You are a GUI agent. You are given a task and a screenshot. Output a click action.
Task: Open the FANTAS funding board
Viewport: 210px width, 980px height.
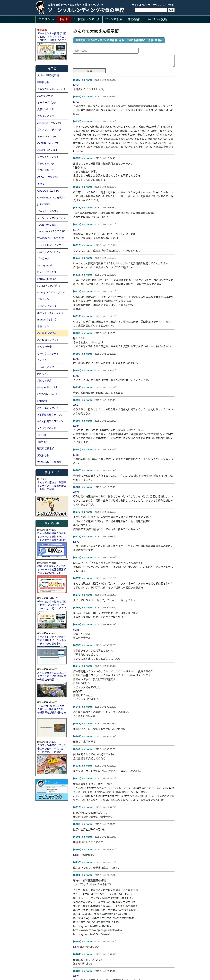pyautogui.click(x=52, y=279)
